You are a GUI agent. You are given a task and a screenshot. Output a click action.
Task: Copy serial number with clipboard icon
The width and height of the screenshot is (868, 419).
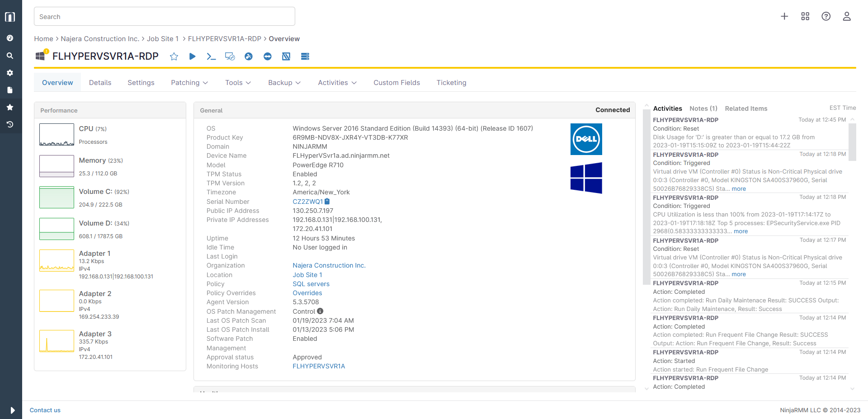[x=327, y=202]
